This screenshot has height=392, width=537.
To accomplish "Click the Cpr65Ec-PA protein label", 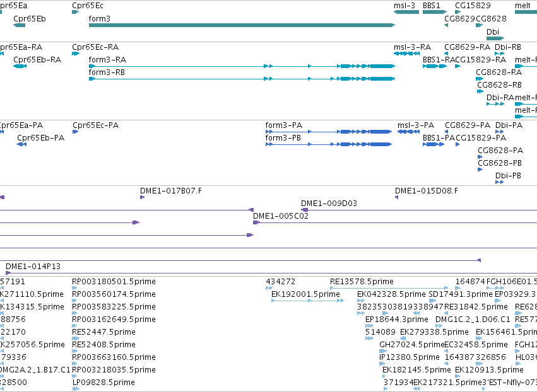I will 95,125.
